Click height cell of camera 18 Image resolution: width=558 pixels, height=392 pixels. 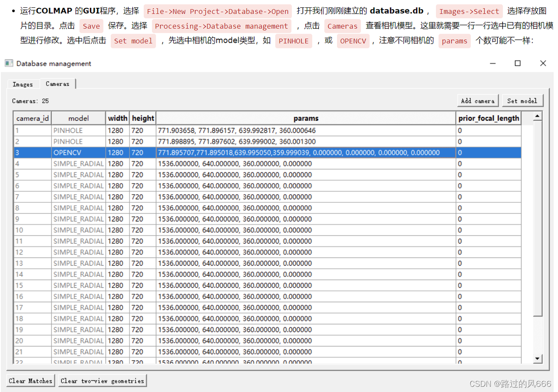point(143,319)
